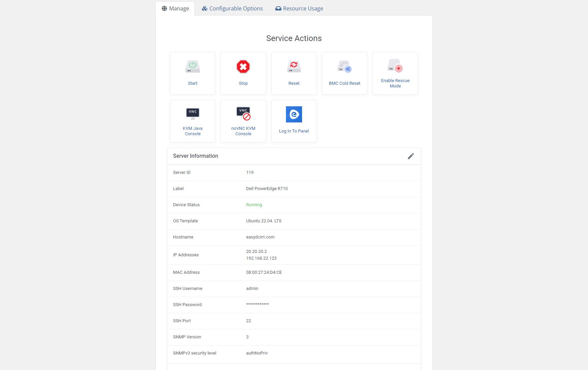588x370 pixels.
Task: Click the globe icon on Manage tab
Action: pos(164,8)
